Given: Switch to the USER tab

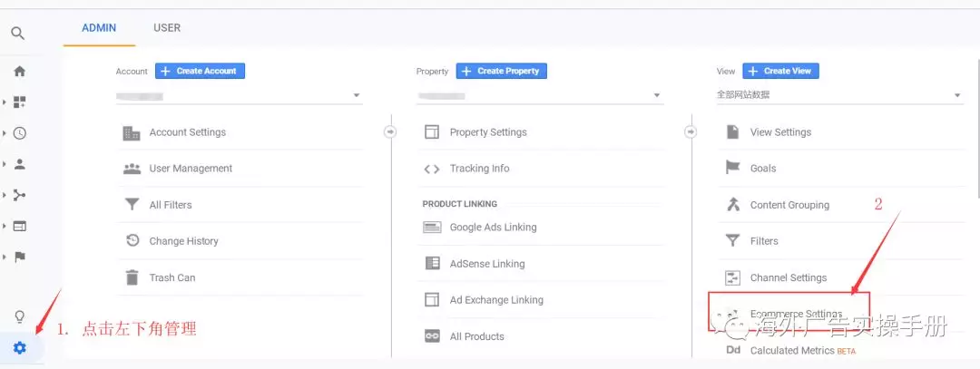Looking at the screenshot, I should [x=167, y=28].
